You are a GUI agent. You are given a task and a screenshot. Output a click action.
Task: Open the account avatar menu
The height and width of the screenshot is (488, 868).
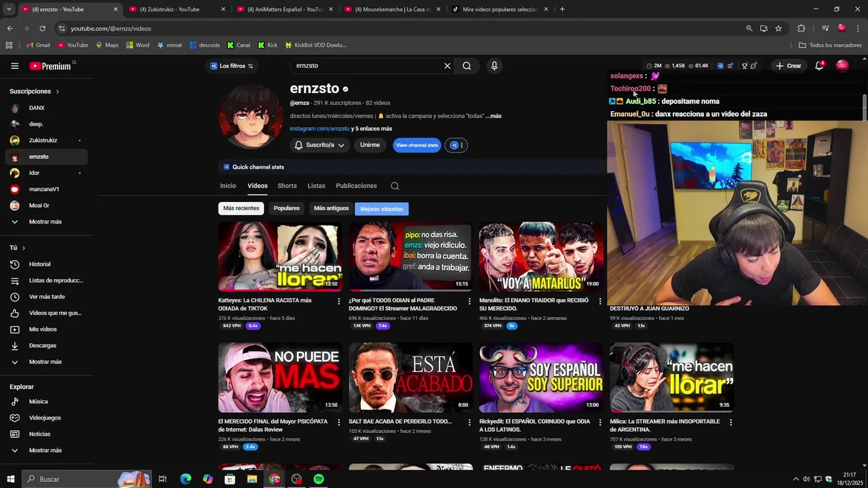click(842, 66)
